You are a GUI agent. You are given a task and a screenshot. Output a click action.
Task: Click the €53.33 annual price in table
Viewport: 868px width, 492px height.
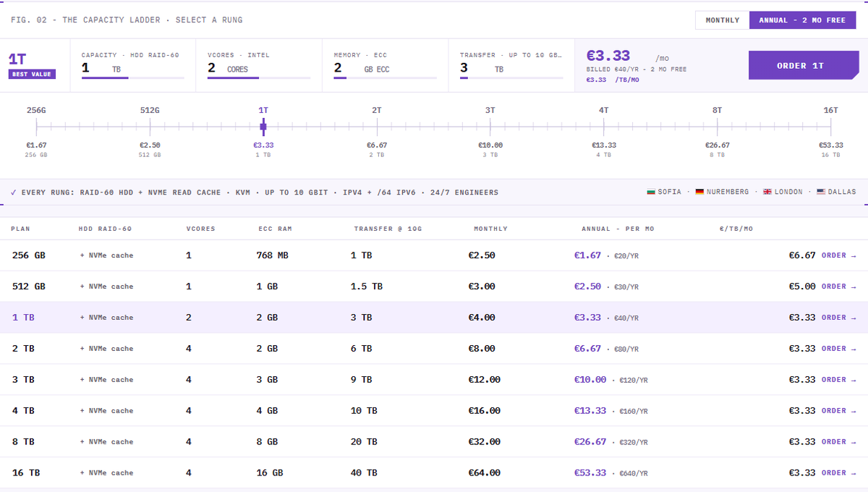pyautogui.click(x=590, y=473)
